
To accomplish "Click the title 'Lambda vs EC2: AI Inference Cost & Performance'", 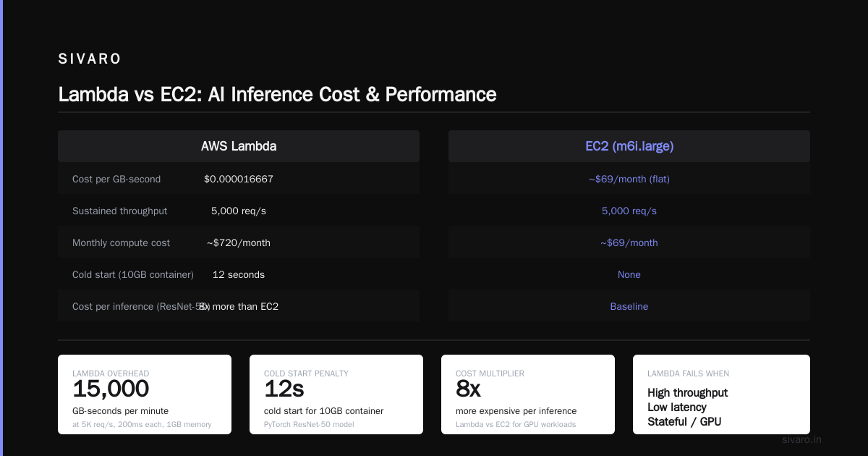I will point(277,94).
